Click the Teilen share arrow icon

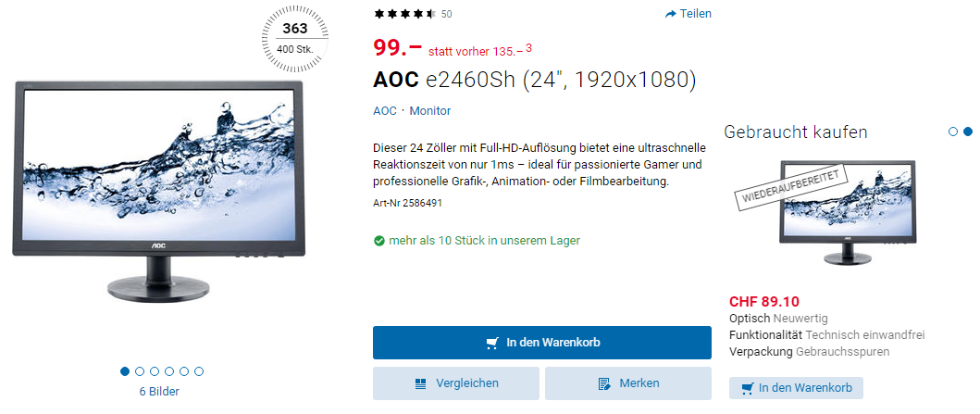[x=671, y=14]
